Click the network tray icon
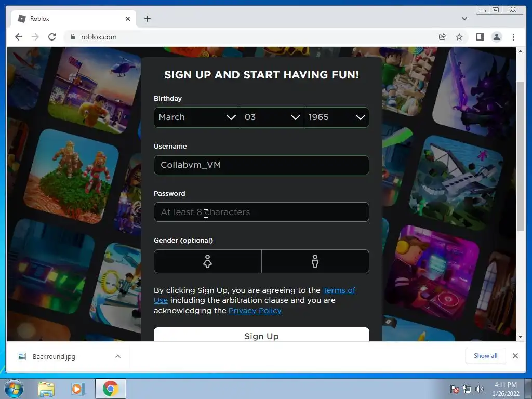Viewport: 532px width, 399px height. click(x=467, y=389)
